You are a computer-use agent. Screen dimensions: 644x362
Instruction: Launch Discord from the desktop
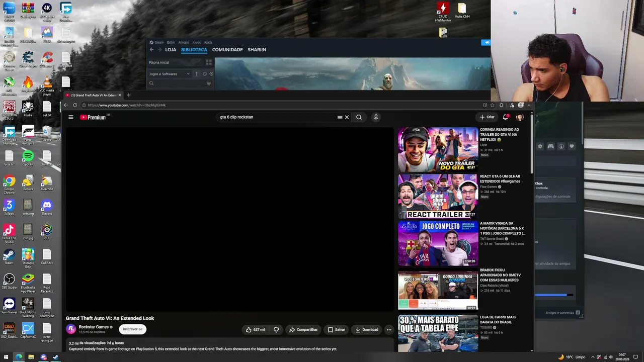(x=47, y=207)
